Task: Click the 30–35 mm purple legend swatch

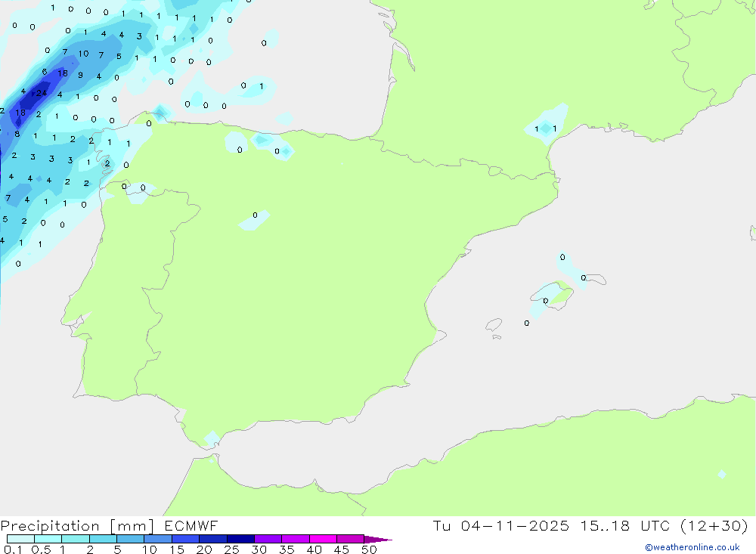Action: point(268,539)
